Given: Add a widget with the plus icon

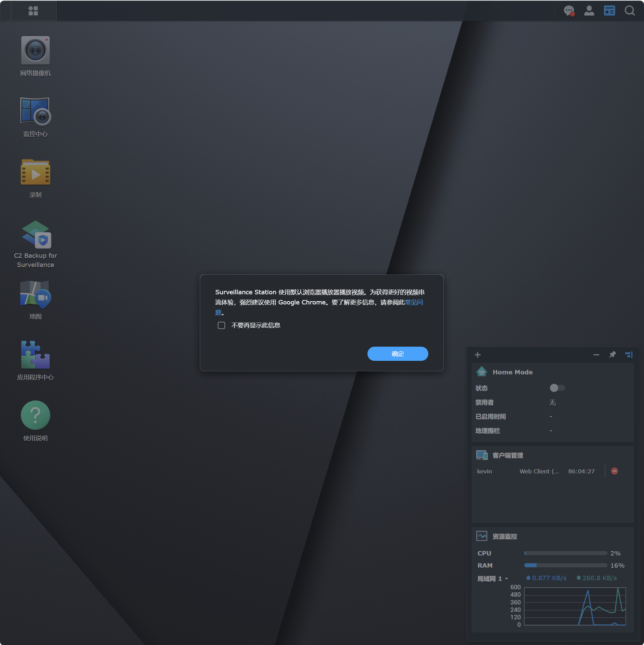Looking at the screenshot, I should click(478, 354).
